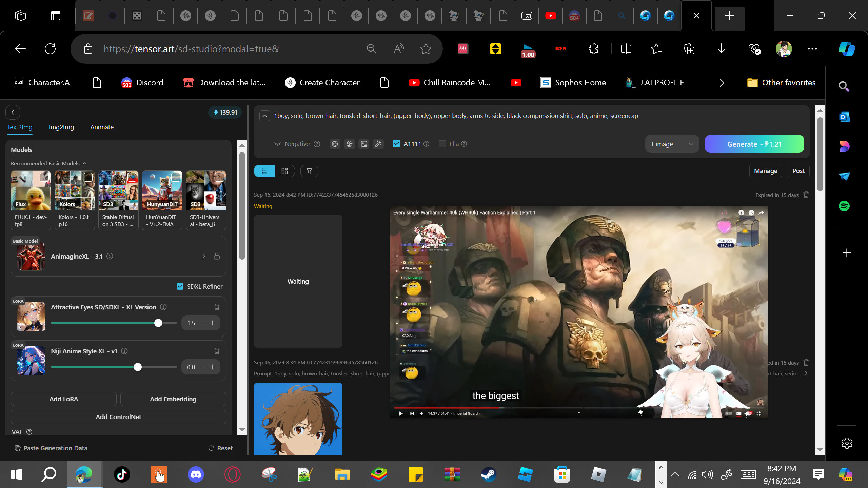The width and height of the screenshot is (868, 488).
Task: Click the lock icon on AnimagineXL model
Action: [217, 256]
